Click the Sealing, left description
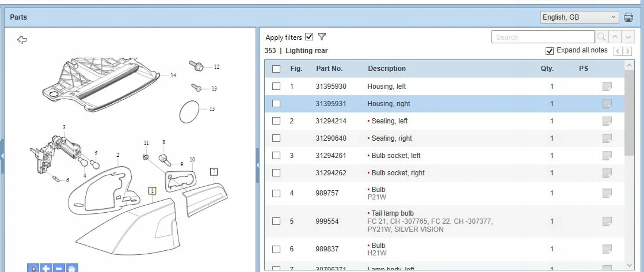644x272 pixels. coord(389,121)
